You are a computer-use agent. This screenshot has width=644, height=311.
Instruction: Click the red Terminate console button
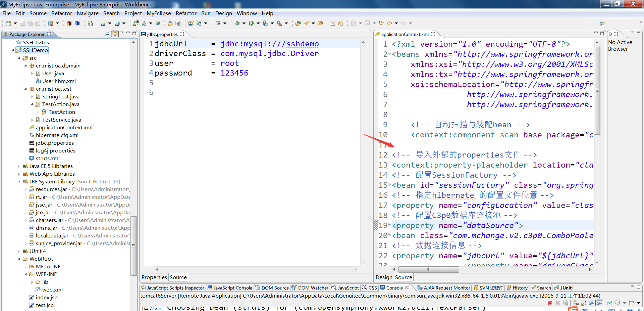point(550,303)
